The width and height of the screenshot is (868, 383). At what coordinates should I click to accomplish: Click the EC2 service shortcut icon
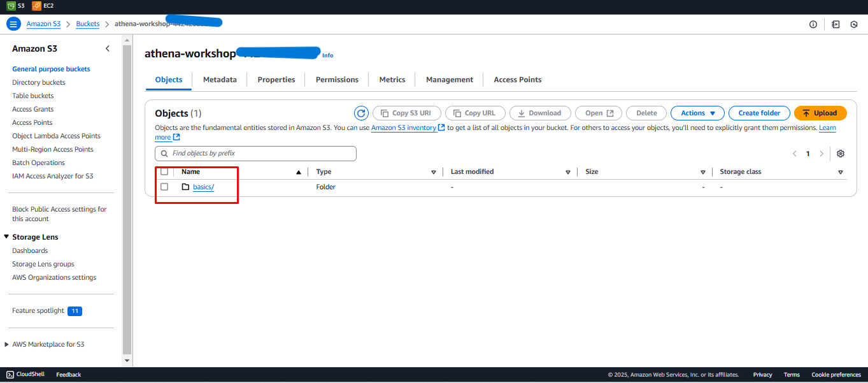tap(37, 6)
